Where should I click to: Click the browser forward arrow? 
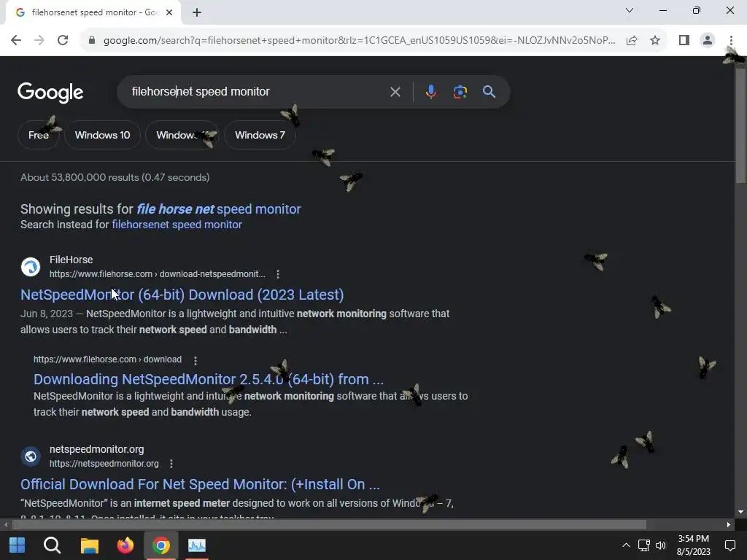(x=39, y=40)
